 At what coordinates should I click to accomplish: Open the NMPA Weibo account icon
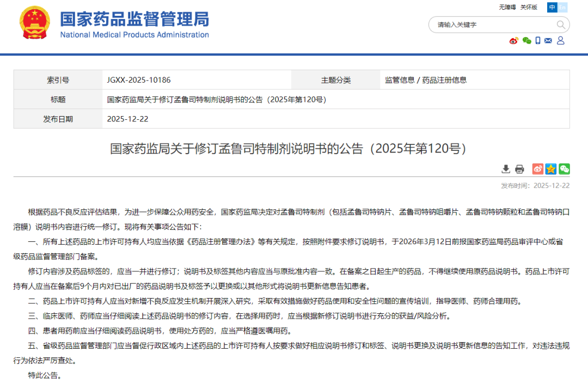(513, 40)
